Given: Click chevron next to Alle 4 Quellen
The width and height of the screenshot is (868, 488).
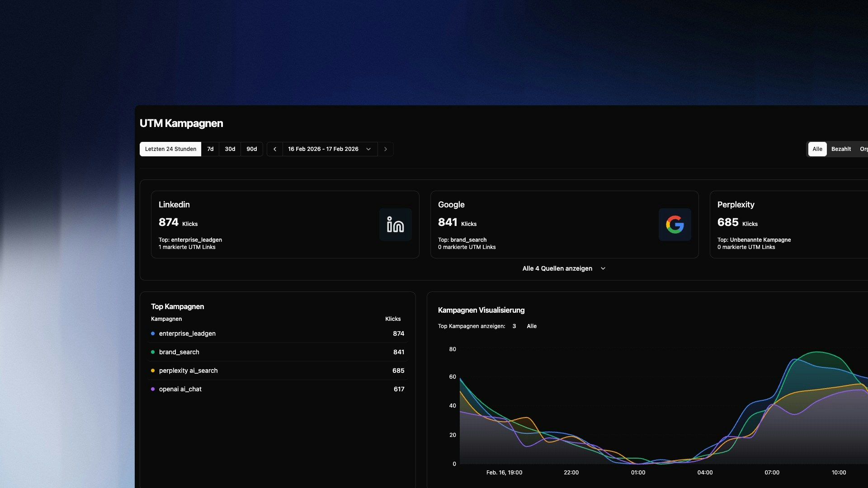Looking at the screenshot, I should [603, 268].
